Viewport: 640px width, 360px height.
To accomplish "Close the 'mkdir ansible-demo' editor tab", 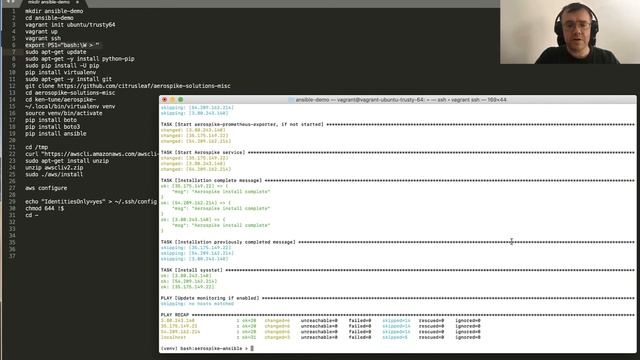I will point(78,2).
